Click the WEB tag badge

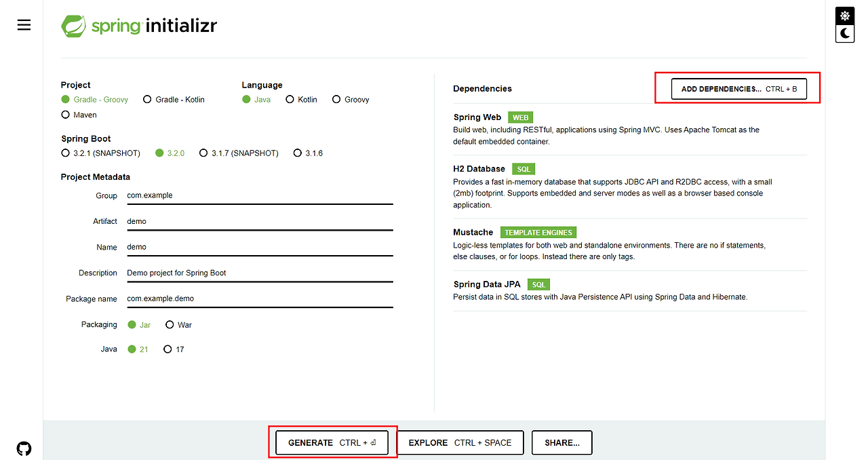pos(521,117)
